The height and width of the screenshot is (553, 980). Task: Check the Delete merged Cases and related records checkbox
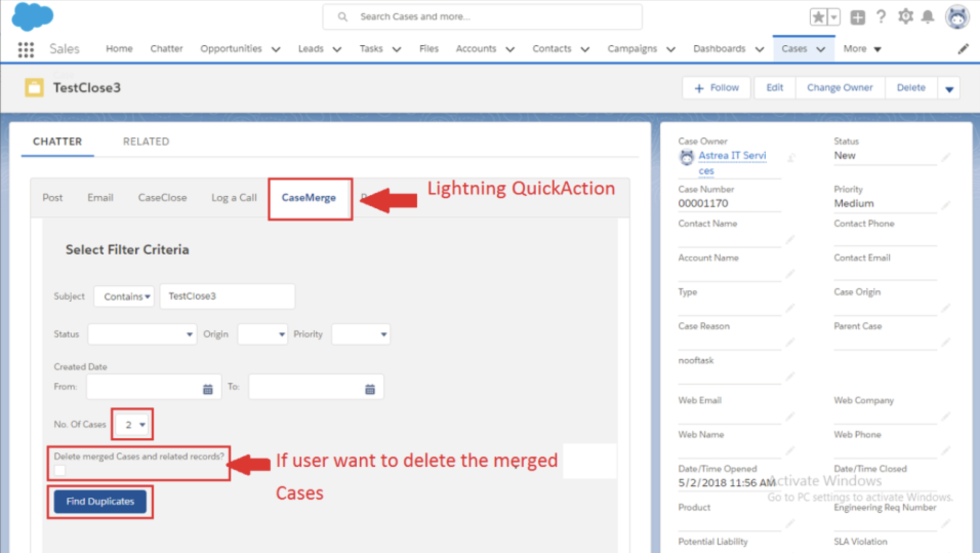click(59, 470)
